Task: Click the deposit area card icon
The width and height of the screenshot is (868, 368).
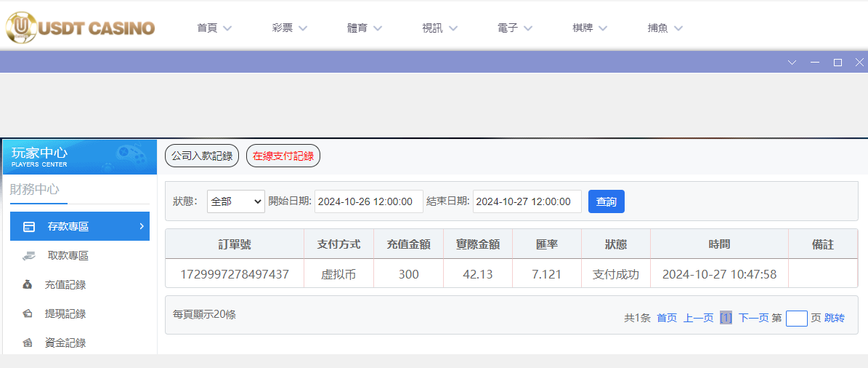Action: pyautogui.click(x=29, y=227)
